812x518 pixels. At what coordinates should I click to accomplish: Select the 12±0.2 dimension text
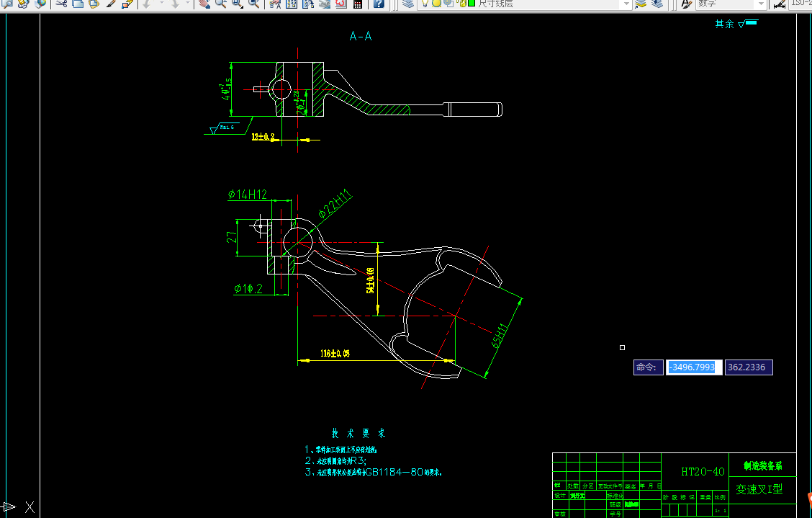click(x=263, y=137)
